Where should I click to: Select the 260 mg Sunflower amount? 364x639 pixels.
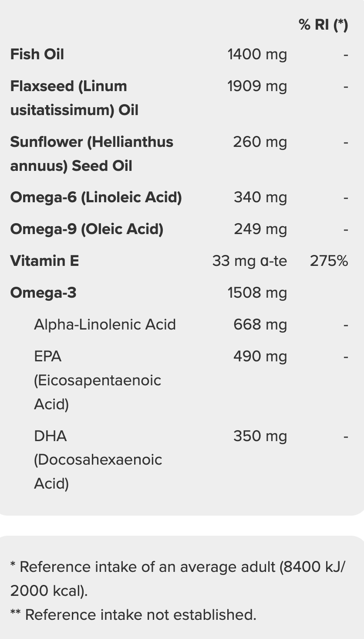pos(260,142)
